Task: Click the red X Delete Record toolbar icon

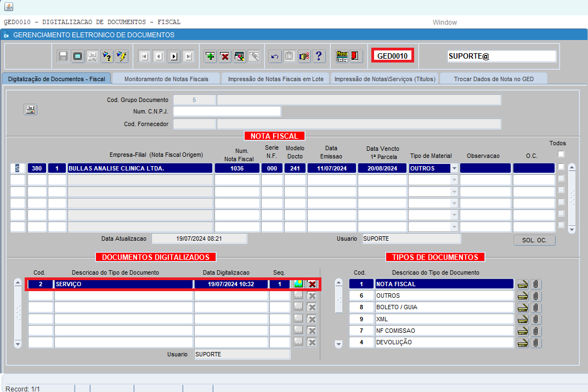Action: click(x=225, y=56)
